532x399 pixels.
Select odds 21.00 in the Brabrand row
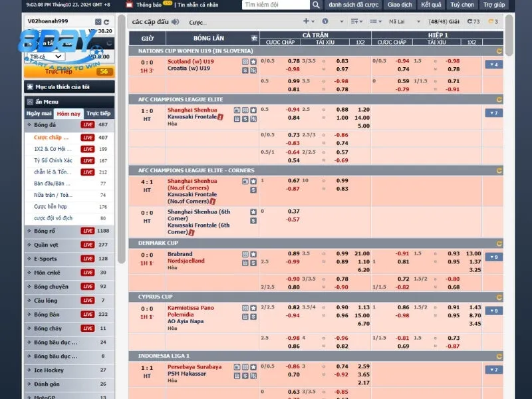click(x=362, y=253)
